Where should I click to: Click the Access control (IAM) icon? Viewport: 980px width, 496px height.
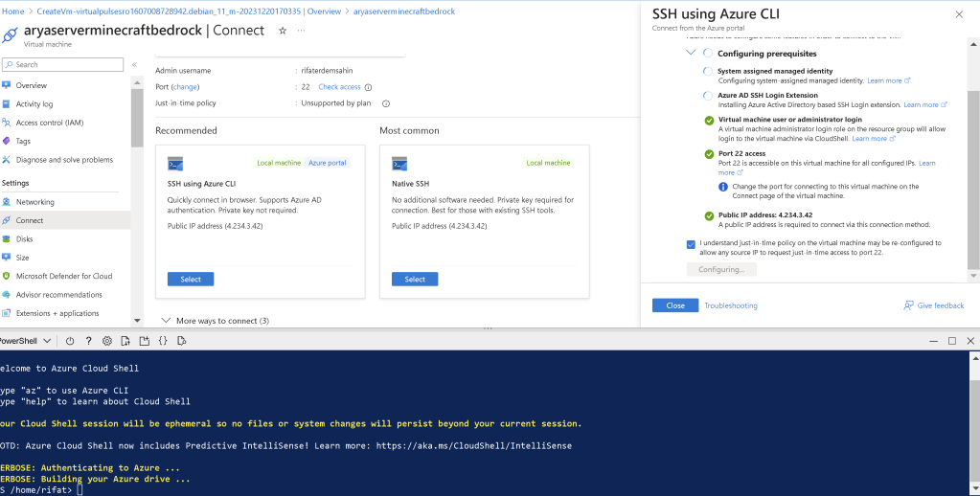7,123
